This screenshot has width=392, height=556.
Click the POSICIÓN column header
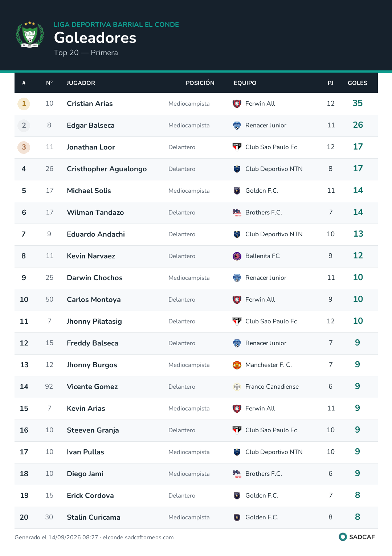[200, 83]
